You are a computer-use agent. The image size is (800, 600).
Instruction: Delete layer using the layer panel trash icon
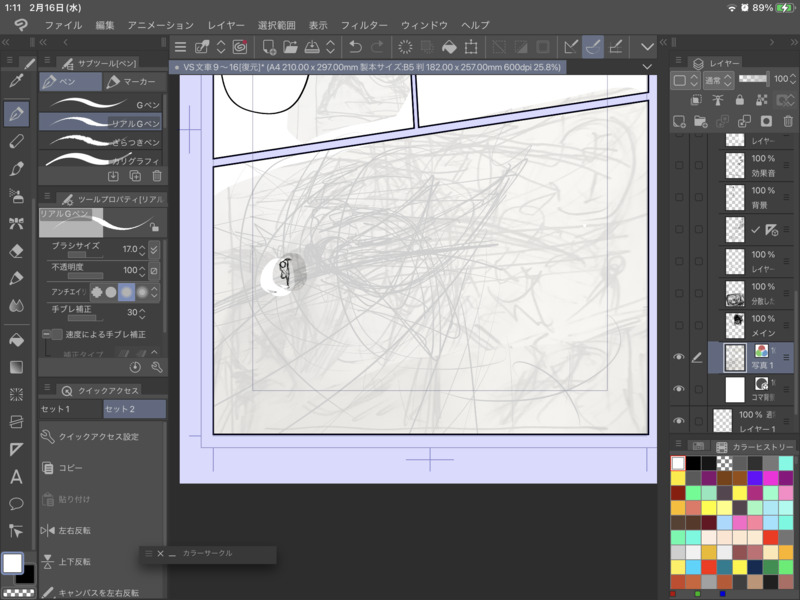(x=786, y=121)
